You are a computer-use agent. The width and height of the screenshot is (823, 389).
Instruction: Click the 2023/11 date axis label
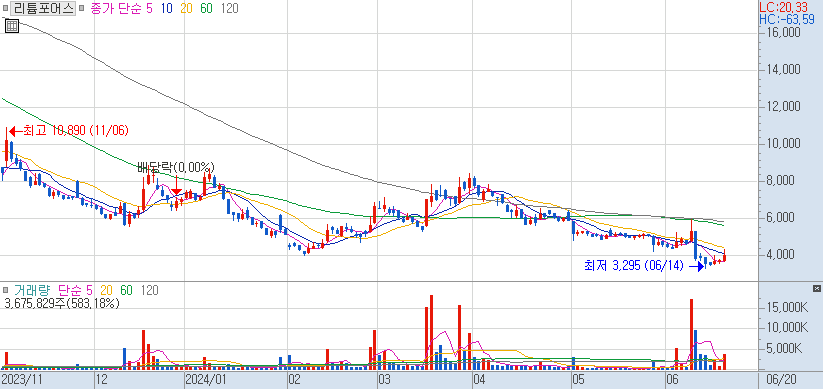pyautogui.click(x=22, y=379)
